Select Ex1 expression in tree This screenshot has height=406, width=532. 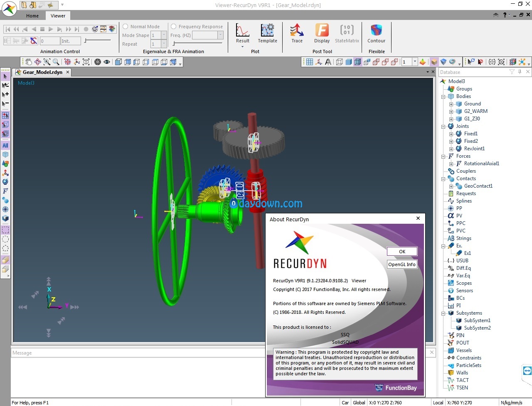[468, 253]
